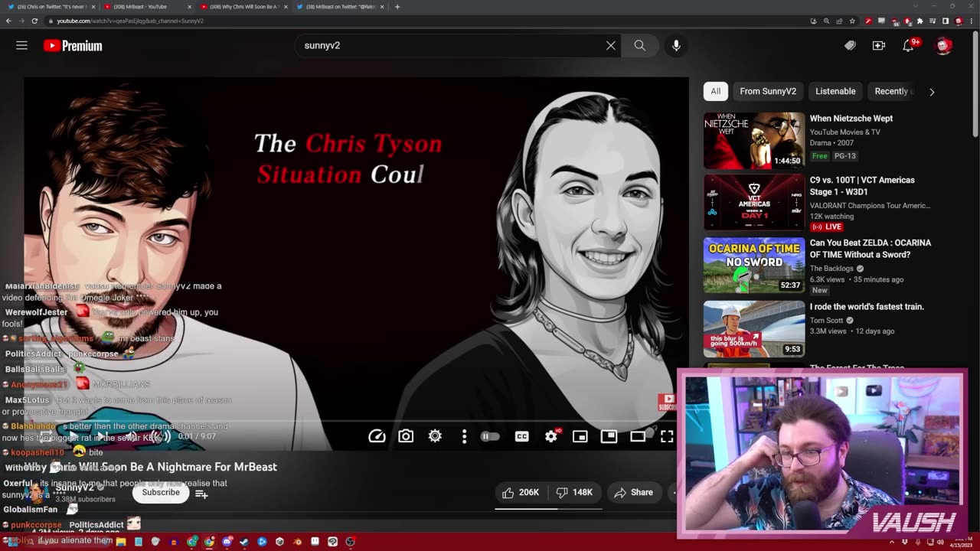Switch to the miniplayer
Viewport: 980px width, 551px height.
[580, 436]
